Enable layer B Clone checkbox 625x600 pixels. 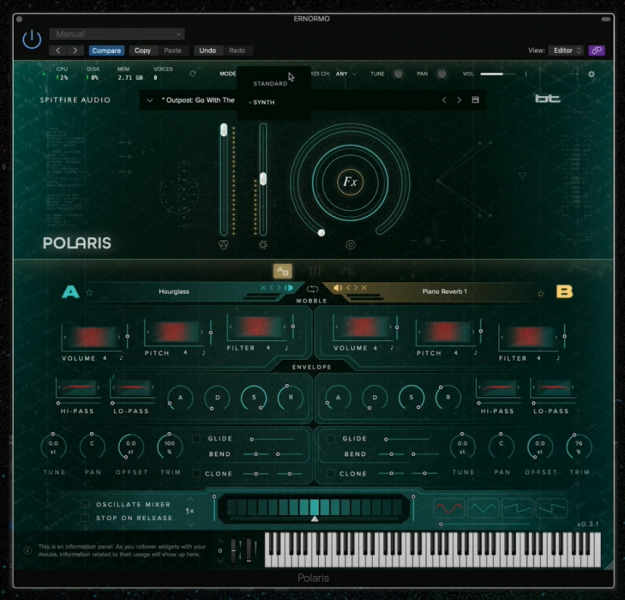click(330, 473)
